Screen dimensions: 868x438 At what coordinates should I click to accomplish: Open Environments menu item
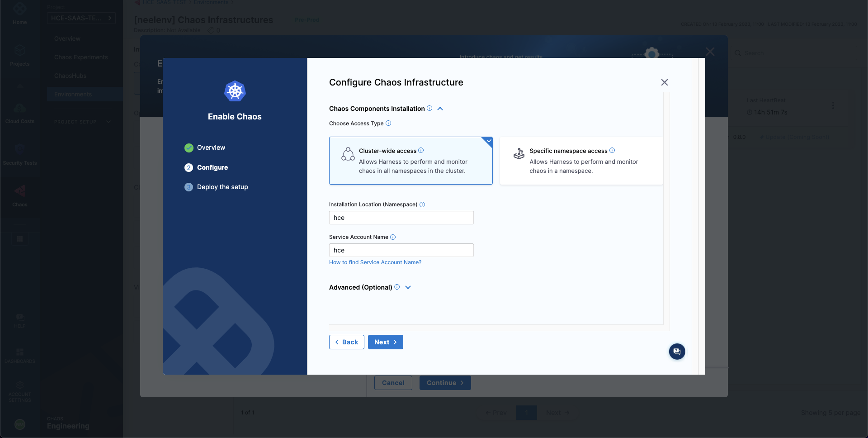pos(85,94)
